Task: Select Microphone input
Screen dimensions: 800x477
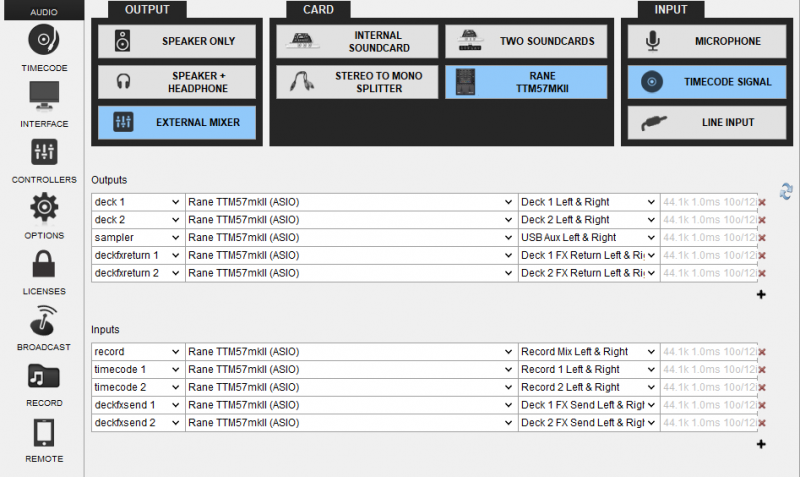Action: tap(707, 41)
